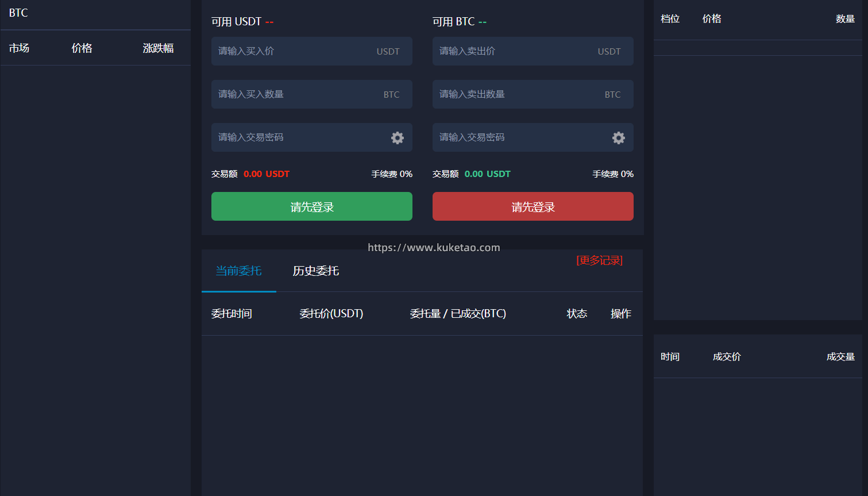Click the green 请先登录 buy button

pyautogui.click(x=312, y=206)
